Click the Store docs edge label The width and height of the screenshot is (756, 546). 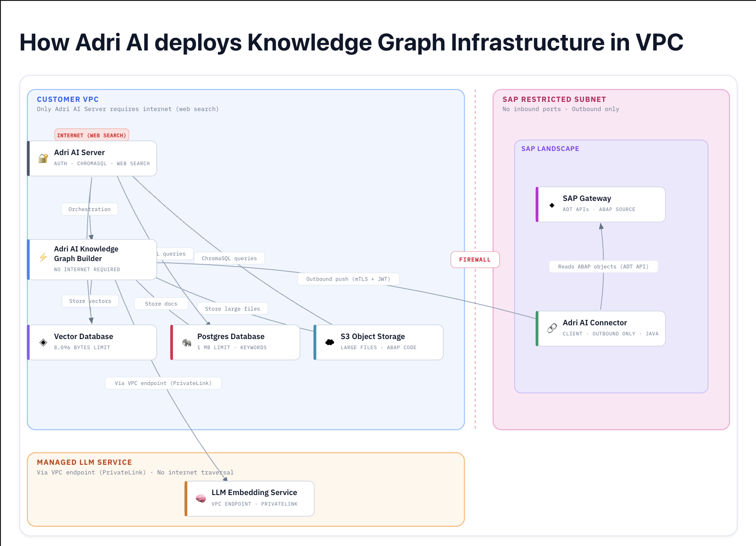pos(161,304)
